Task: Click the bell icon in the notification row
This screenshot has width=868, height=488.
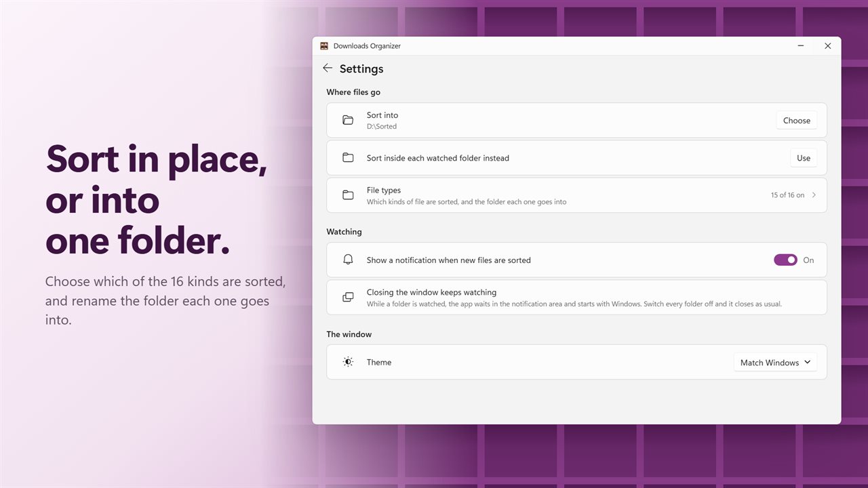Action: pyautogui.click(x=348, y=260)
